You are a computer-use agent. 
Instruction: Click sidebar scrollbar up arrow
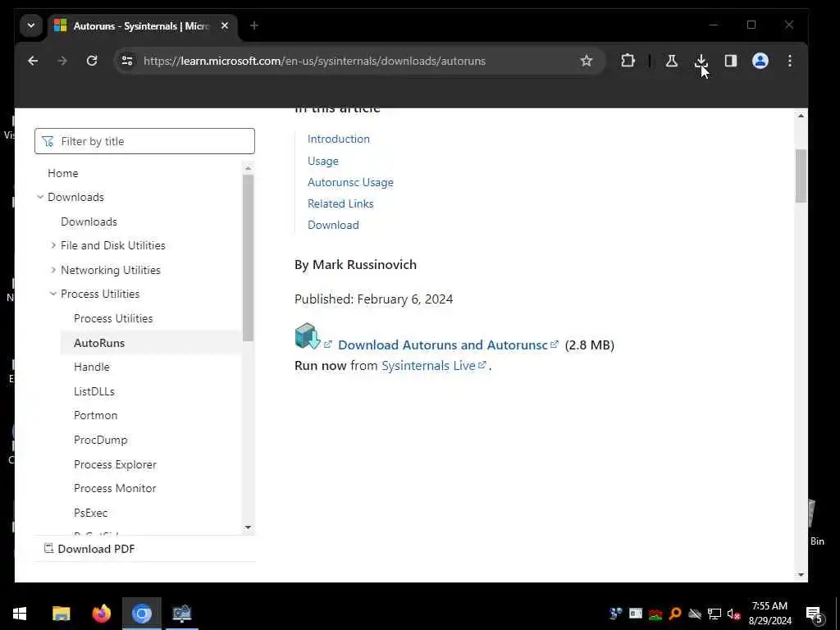click(x=248, y=169)
